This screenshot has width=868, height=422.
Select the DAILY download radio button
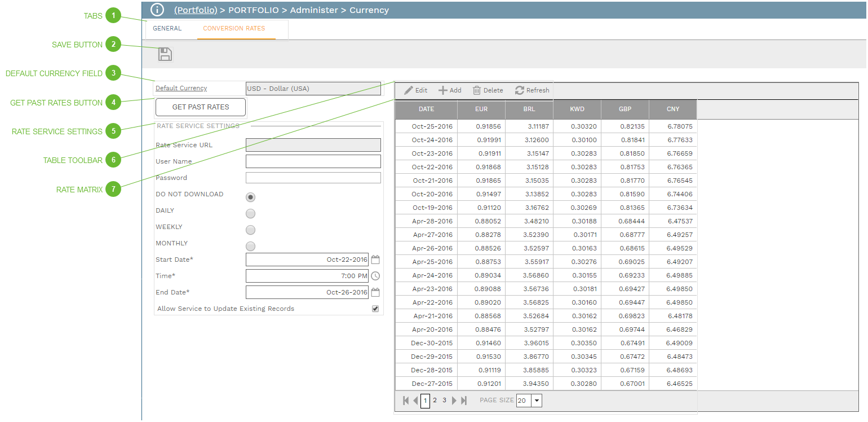(251, 214)
